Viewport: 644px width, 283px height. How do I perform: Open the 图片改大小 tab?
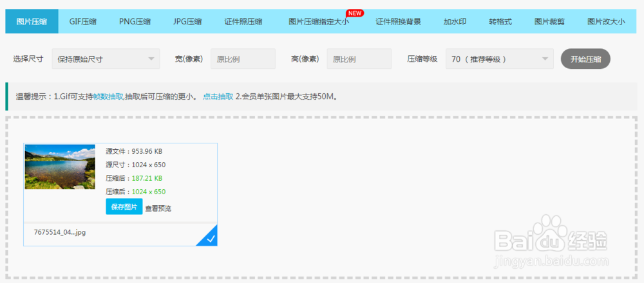606,21
